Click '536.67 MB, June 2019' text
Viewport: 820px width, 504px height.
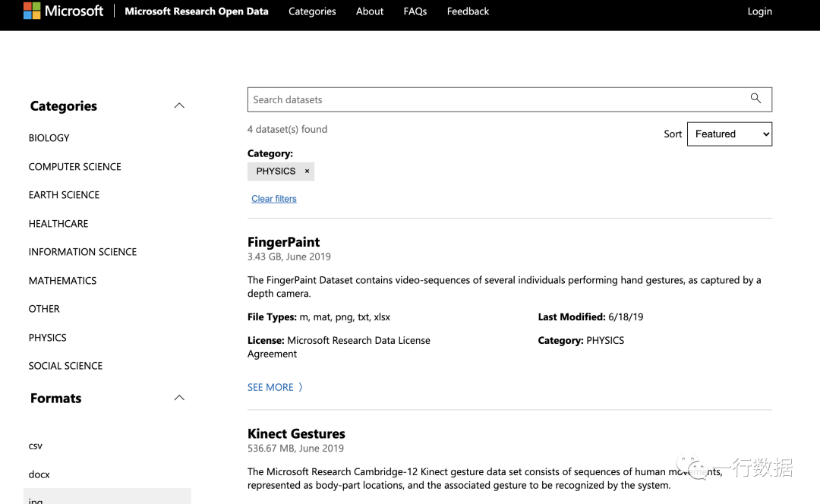(x=295, y=449)
